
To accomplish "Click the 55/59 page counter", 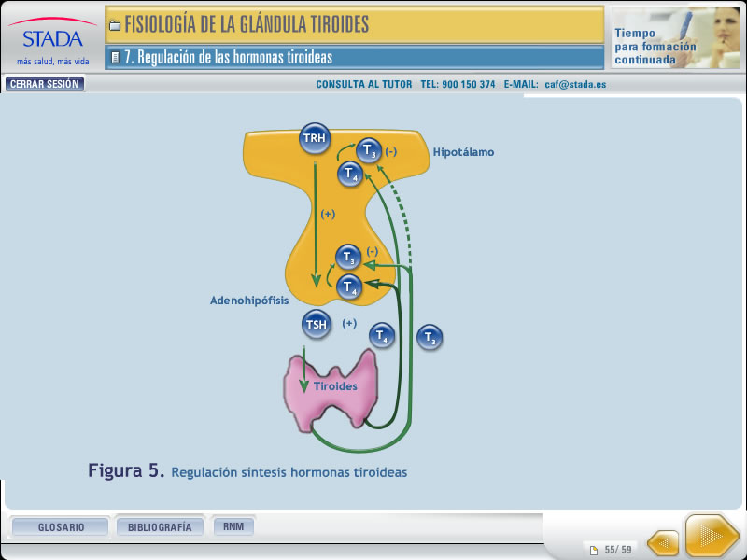I will pos(618,550).
